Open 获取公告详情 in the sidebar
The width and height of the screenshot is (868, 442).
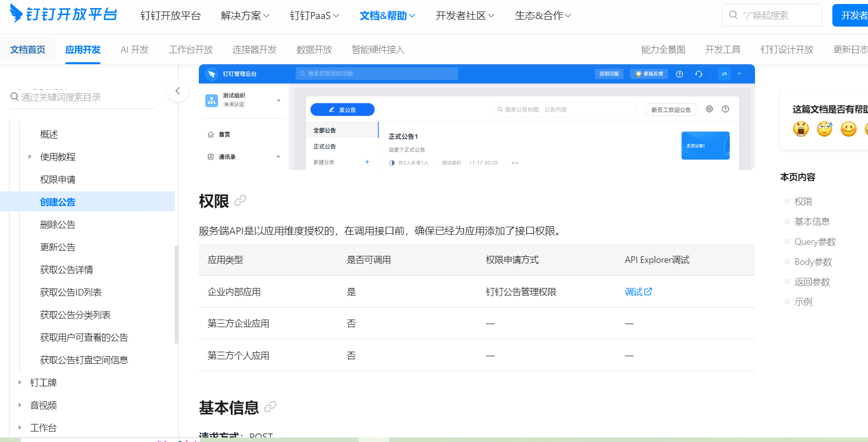point(67,269)
